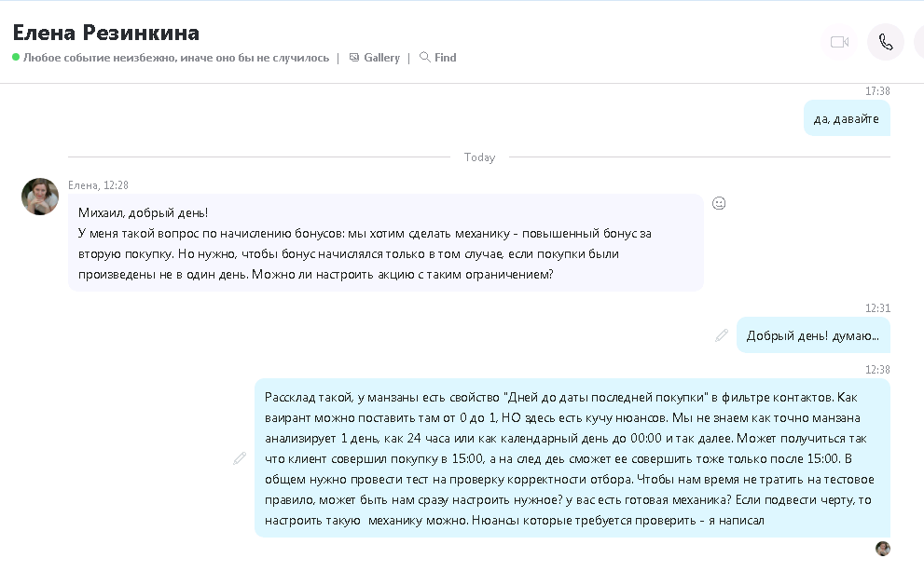Click the 12:38 timestamp above last message

coord(877,370)
